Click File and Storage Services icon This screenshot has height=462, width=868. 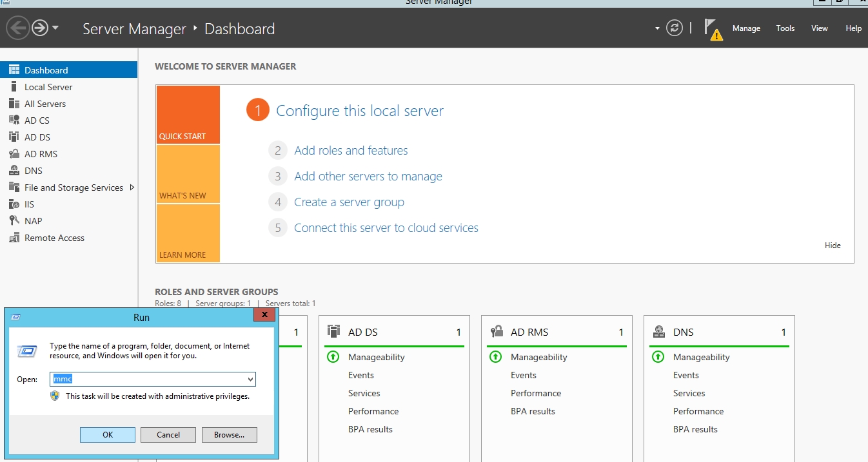(14, 188)
